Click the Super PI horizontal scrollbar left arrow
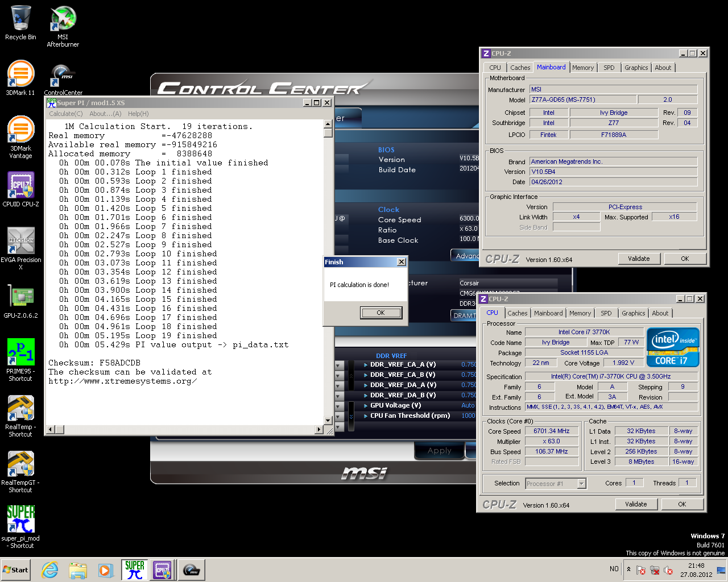 click(50, 430)
